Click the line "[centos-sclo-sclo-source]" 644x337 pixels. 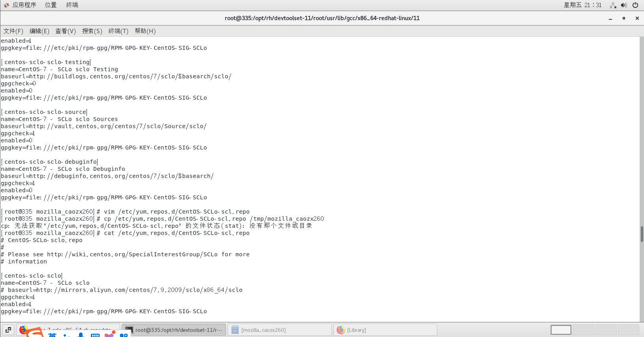tap(44, 112)
